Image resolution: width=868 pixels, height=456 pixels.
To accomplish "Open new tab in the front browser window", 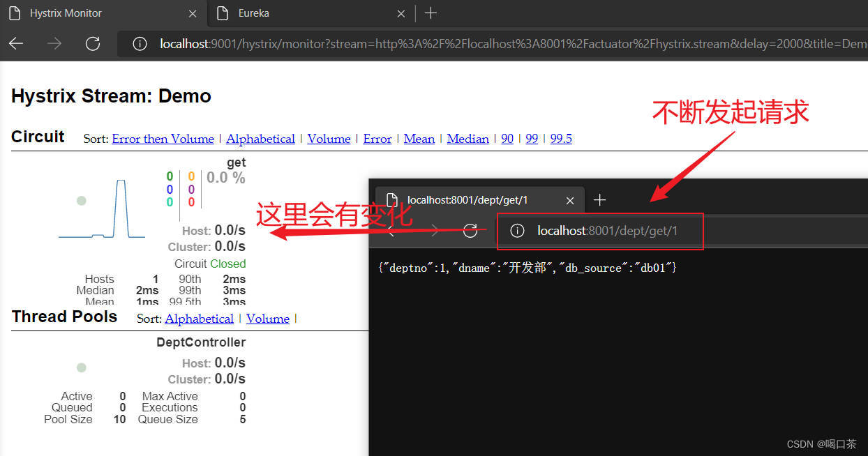I will (599, 200).
